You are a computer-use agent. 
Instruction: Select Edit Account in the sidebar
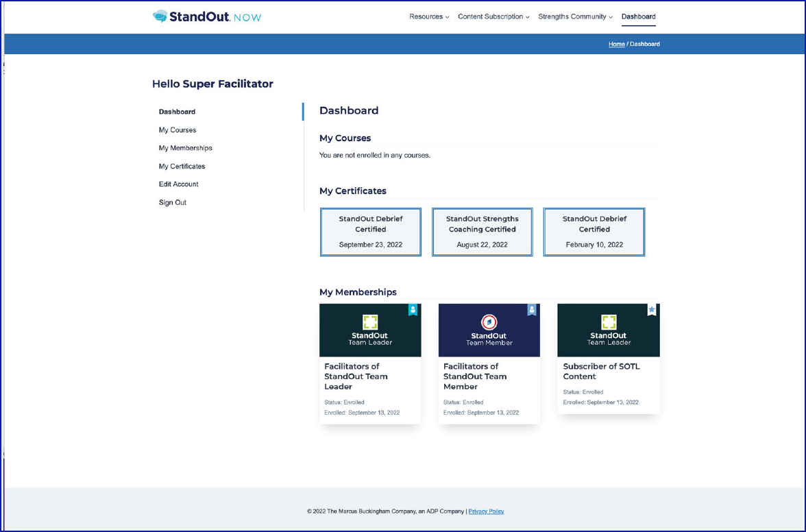pyautogui.click(x=178, y=184)
